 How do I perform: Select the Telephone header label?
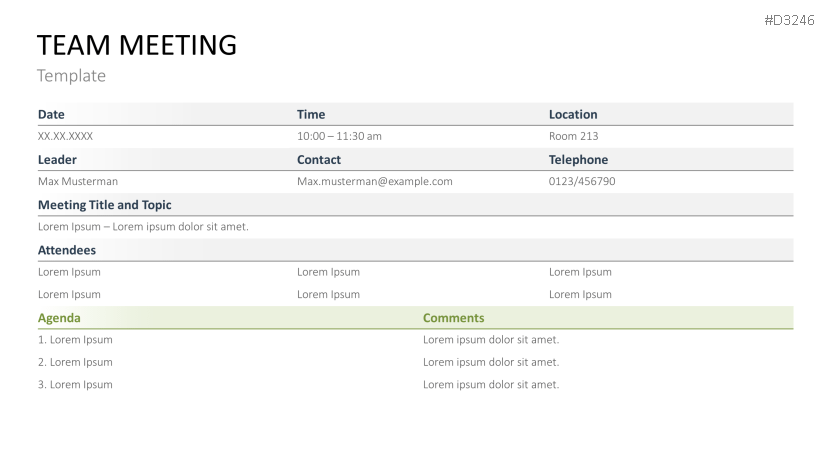coord(578,159)
